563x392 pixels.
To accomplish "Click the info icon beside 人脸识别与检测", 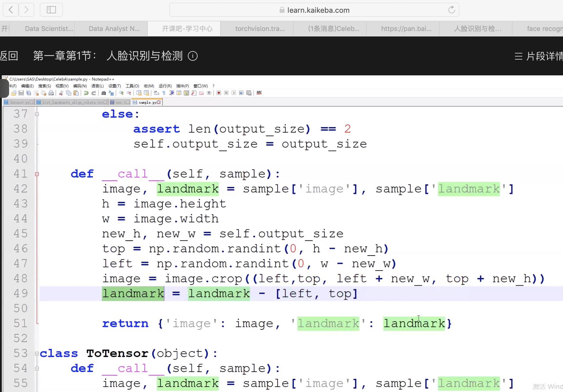I will pos(193,56).
